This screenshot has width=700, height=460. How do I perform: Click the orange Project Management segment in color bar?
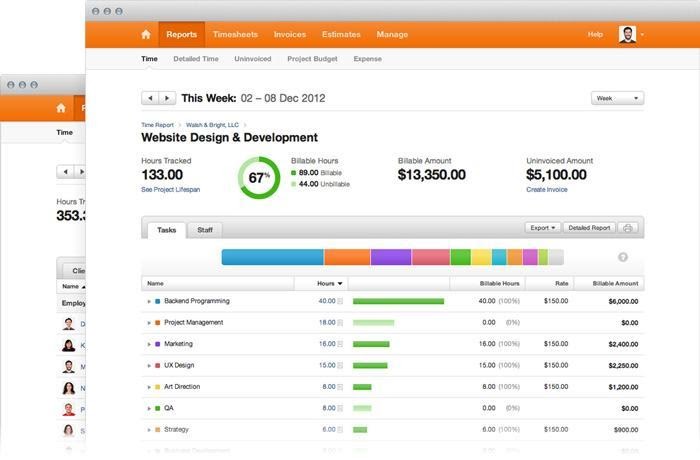tap(347, 257)
